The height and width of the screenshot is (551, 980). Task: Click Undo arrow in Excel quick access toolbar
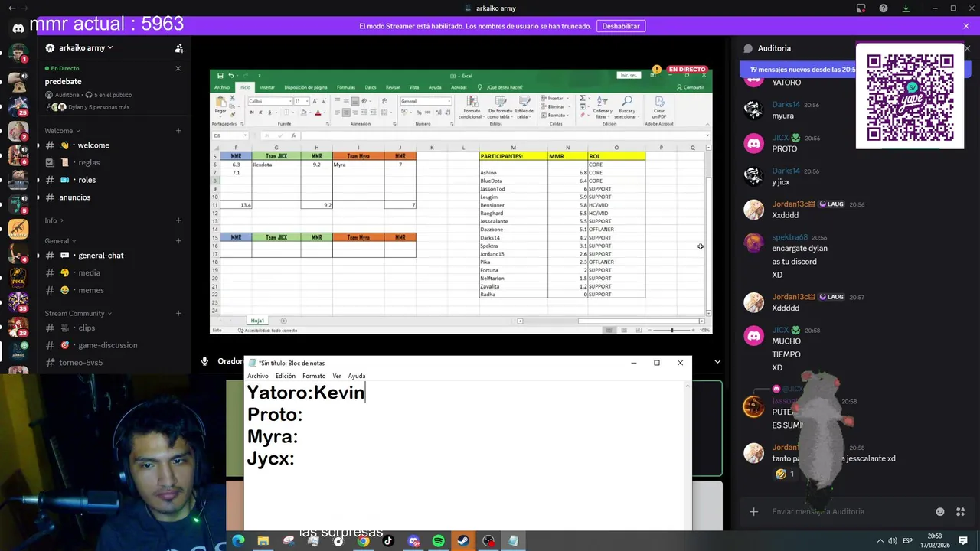(x=230, y=76)
